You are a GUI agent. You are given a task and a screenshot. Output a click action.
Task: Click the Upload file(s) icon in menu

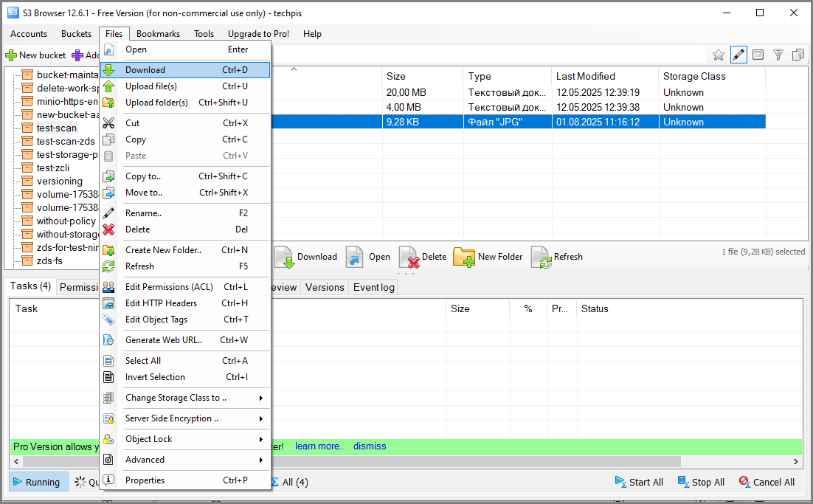108,86
